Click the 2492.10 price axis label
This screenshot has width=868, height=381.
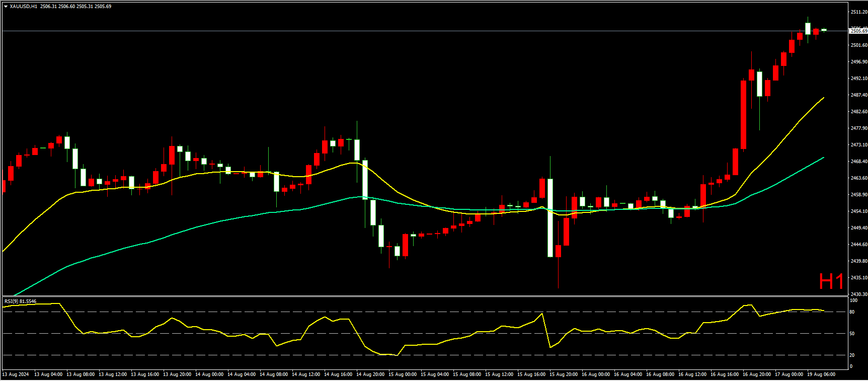tap(859, 79)
